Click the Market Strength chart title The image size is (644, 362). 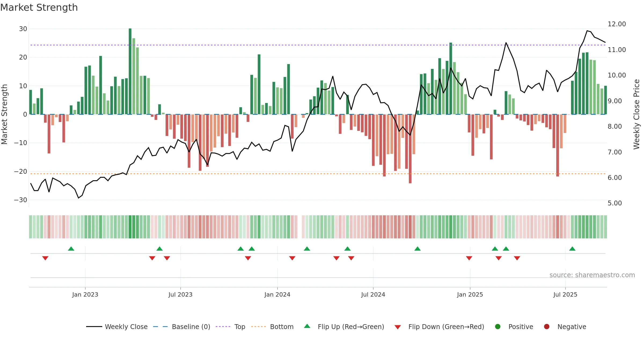(39, 8)
